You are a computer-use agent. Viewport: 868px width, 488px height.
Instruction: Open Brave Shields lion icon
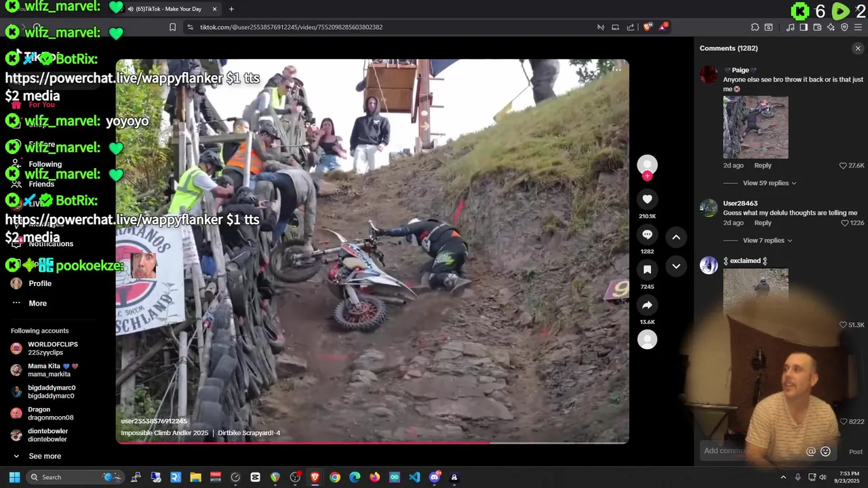click(648, 27)
